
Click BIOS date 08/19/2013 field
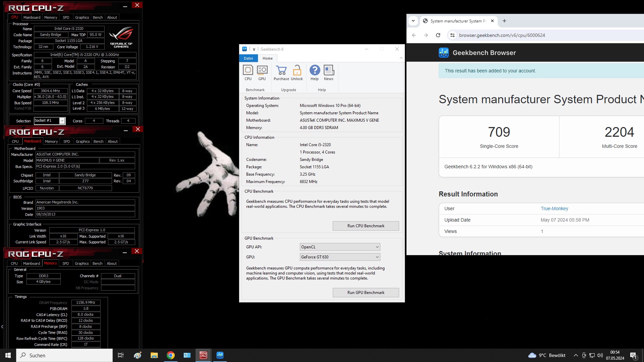85,214
